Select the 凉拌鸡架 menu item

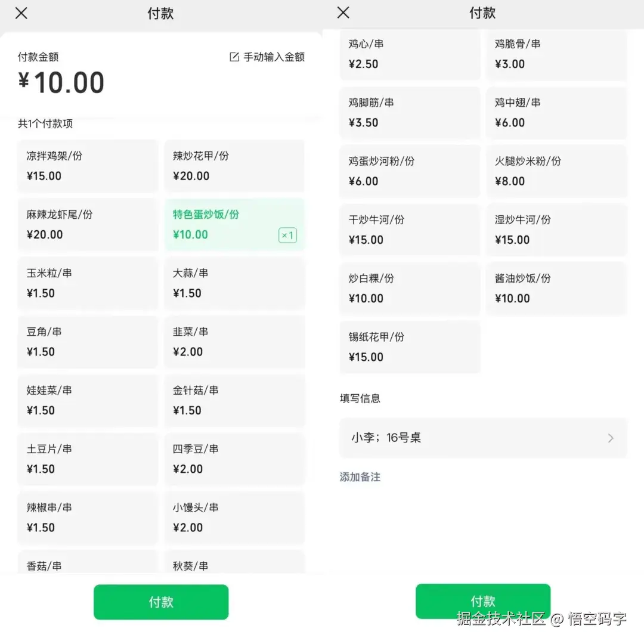(x=87, y=166)
